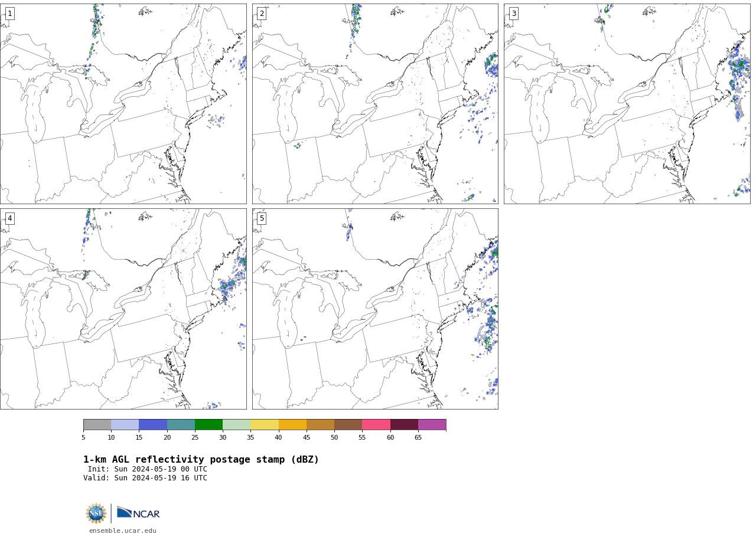The height and width of the screenshot is (537, 756).
Task: Click the '1-km AGL reflectivity postage stamp (dBZ)' title
Action: (201, 460)
